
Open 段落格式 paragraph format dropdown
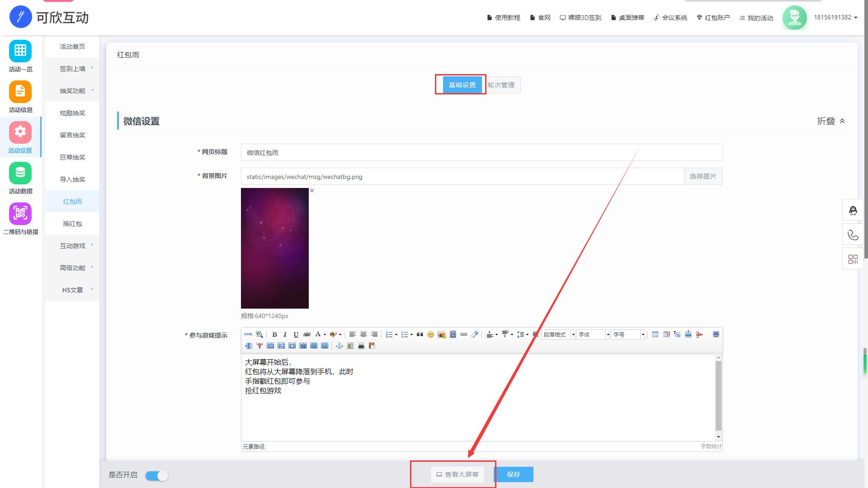(x=558, y=334)
